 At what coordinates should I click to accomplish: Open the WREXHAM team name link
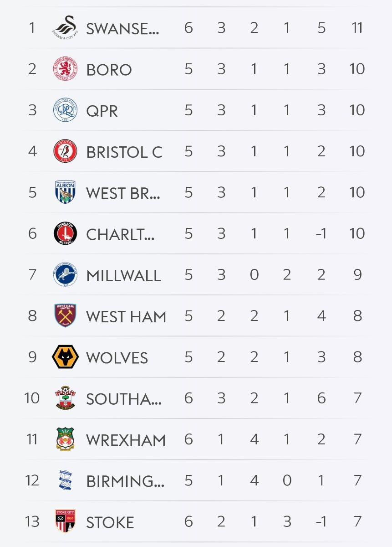pos(126,440)
